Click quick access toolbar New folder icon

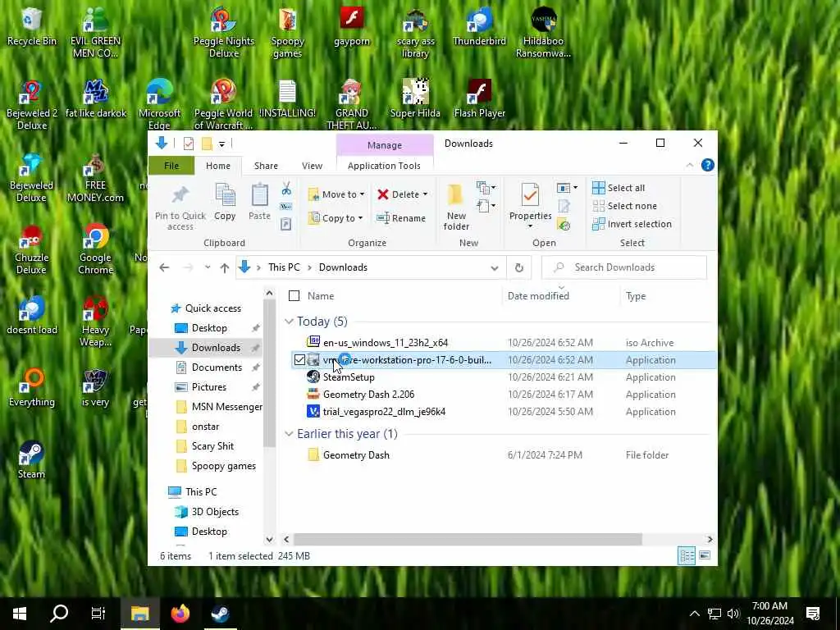[207, 144]
